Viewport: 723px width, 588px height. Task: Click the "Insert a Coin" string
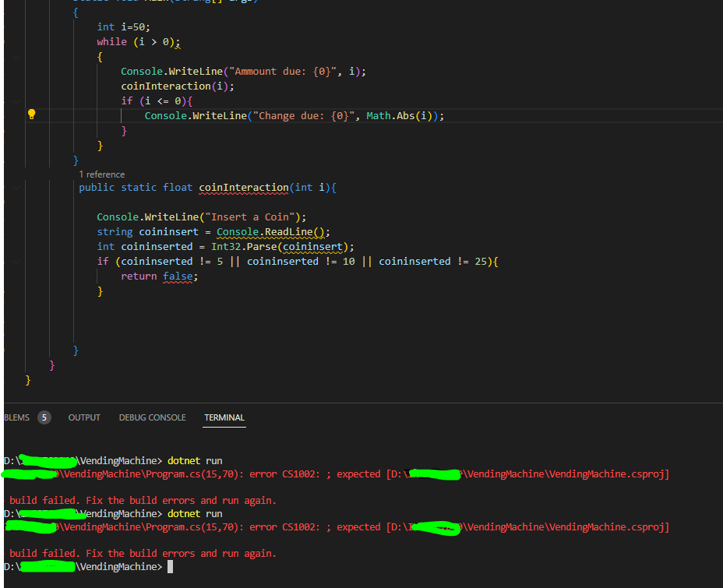pos(249,217)
